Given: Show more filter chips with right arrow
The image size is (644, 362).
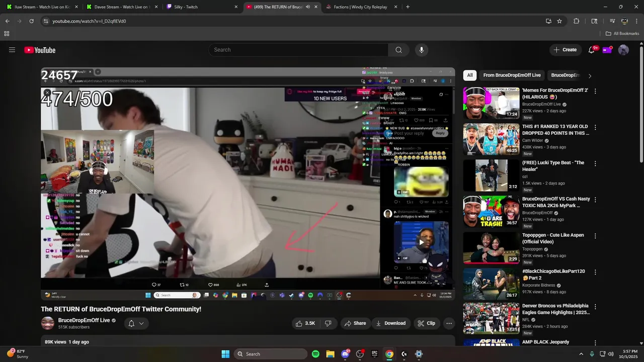Looking at the screenshot, I should coord(590,76).
